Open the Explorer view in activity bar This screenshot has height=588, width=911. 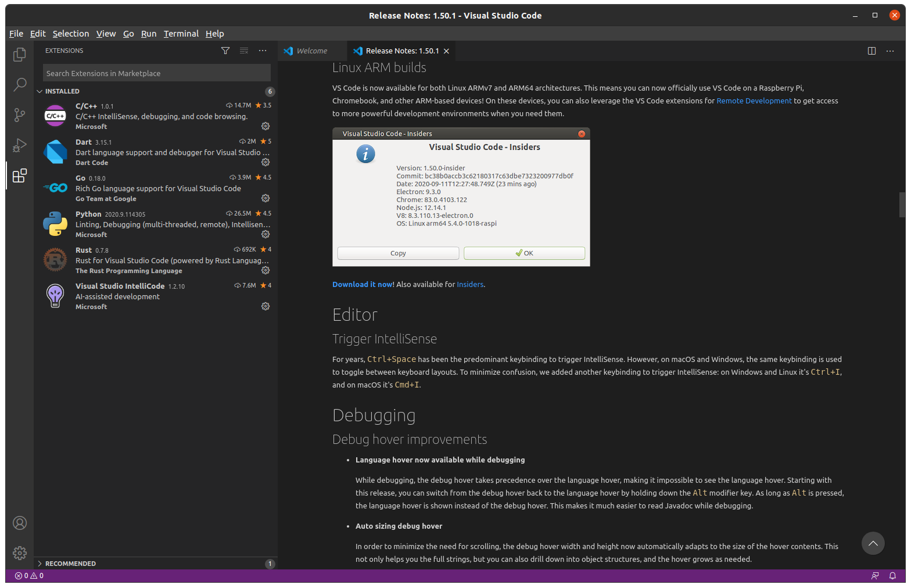point(20,55)
